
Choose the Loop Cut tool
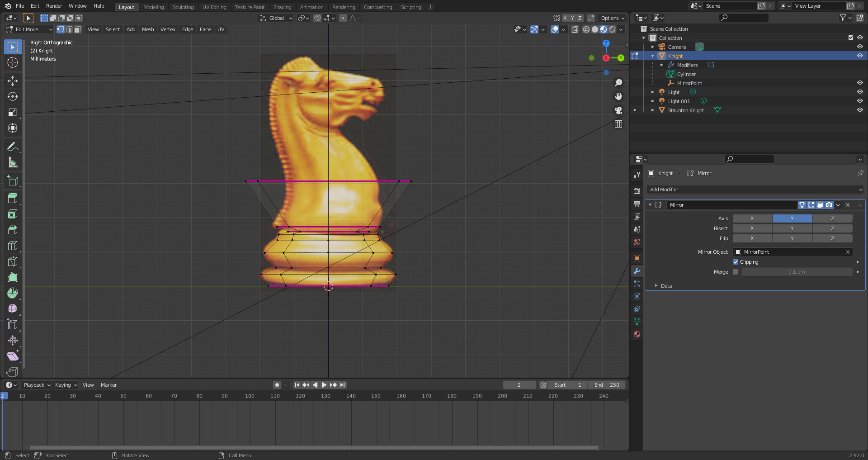point(13,246)
